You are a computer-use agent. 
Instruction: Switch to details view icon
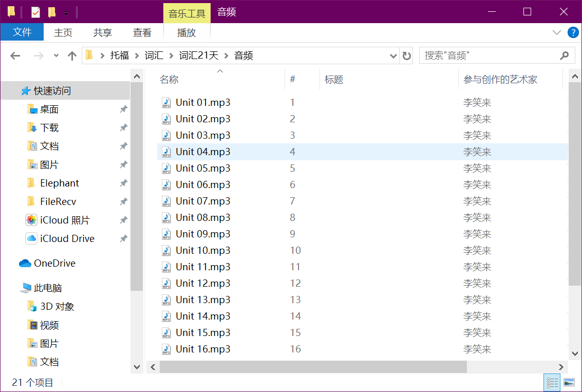click(x=552, y=382)
